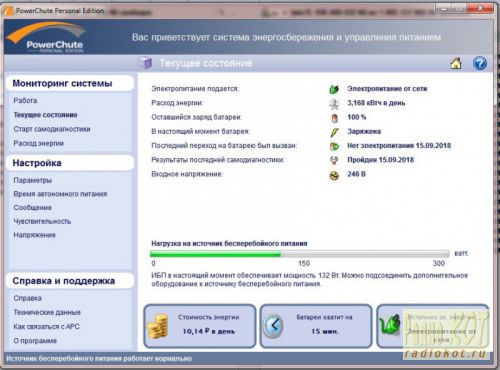Click the Настройка section header
The height and width of the screenshot is (370, 500).
click(70, 163)
